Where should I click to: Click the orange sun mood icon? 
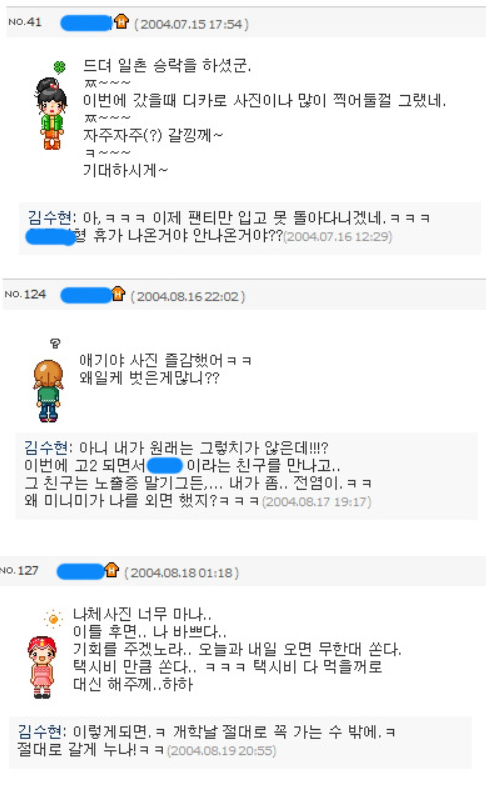coord(53,619)
